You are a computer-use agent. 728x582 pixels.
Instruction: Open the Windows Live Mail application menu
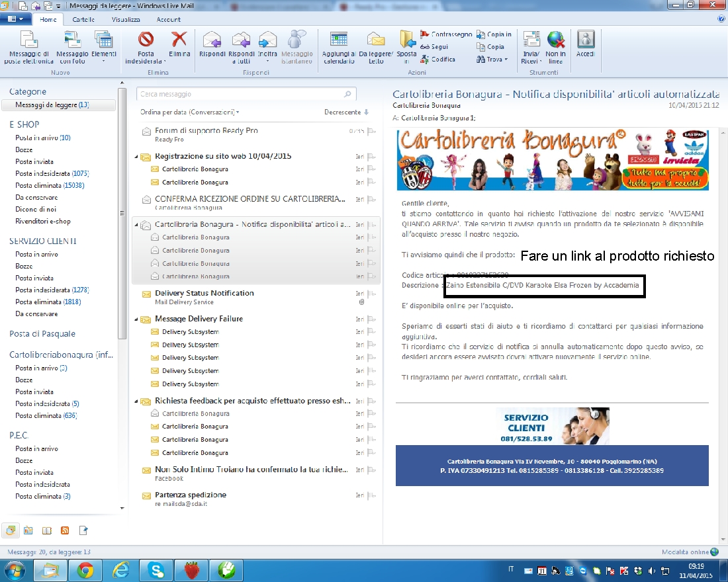(x=15, y=19)
